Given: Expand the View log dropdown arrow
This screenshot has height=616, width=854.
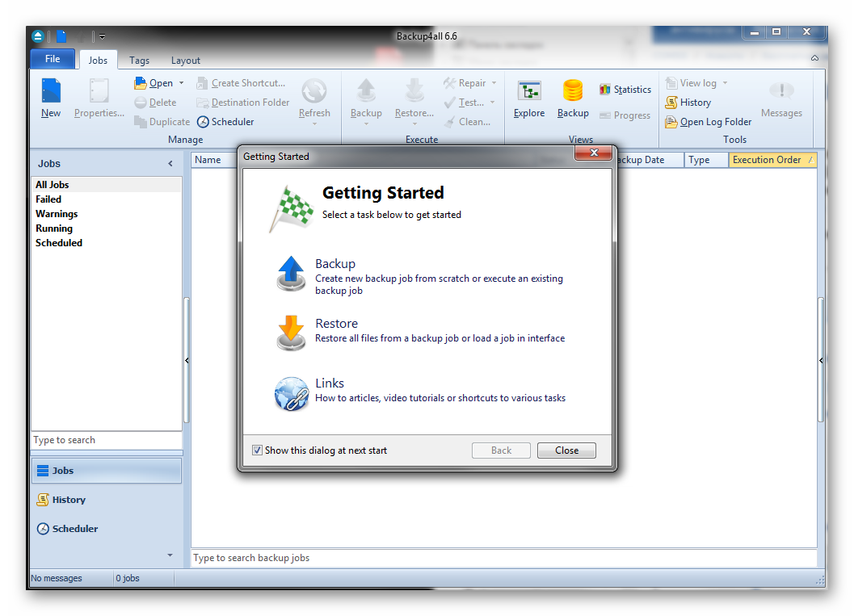Looking at the screenshot, I should [725, 82].
